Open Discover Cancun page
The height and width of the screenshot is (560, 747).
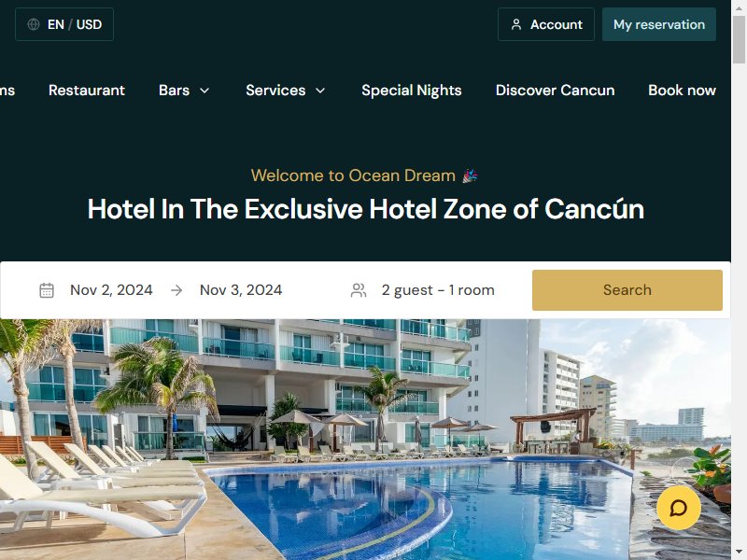point(555,90)
